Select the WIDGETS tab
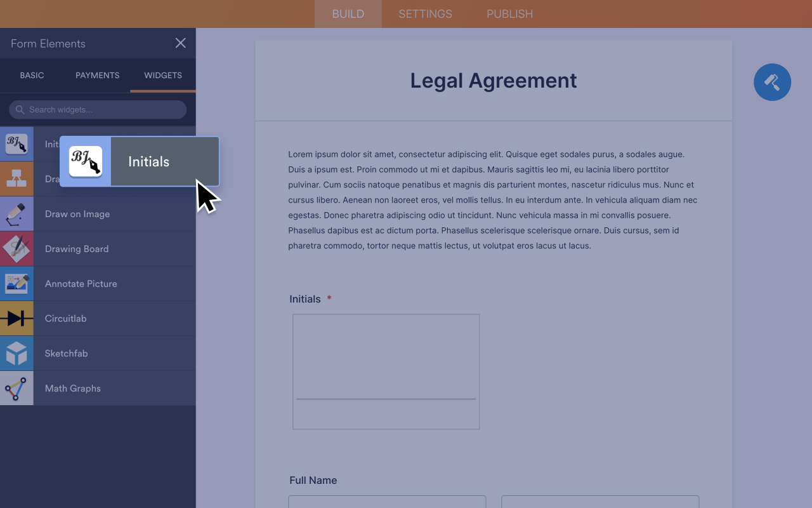This screenshot has height=508, width=812. click(x=163, y=76)
